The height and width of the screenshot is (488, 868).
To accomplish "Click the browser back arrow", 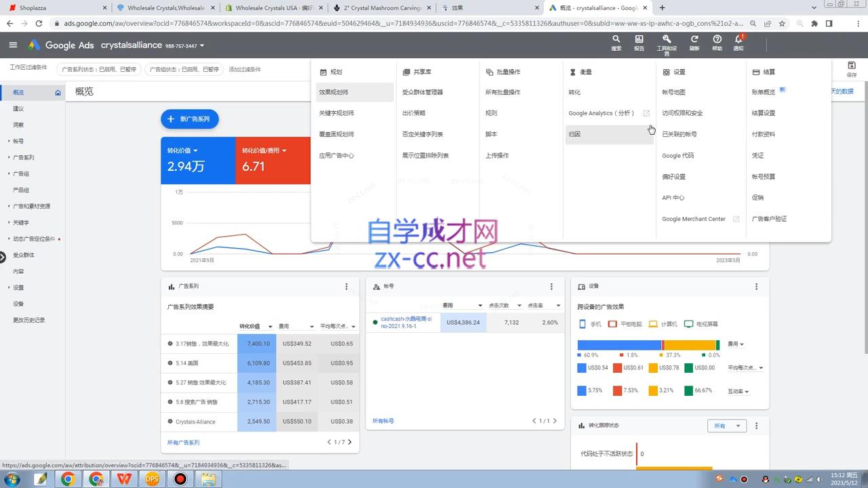I will pos(9,23).
